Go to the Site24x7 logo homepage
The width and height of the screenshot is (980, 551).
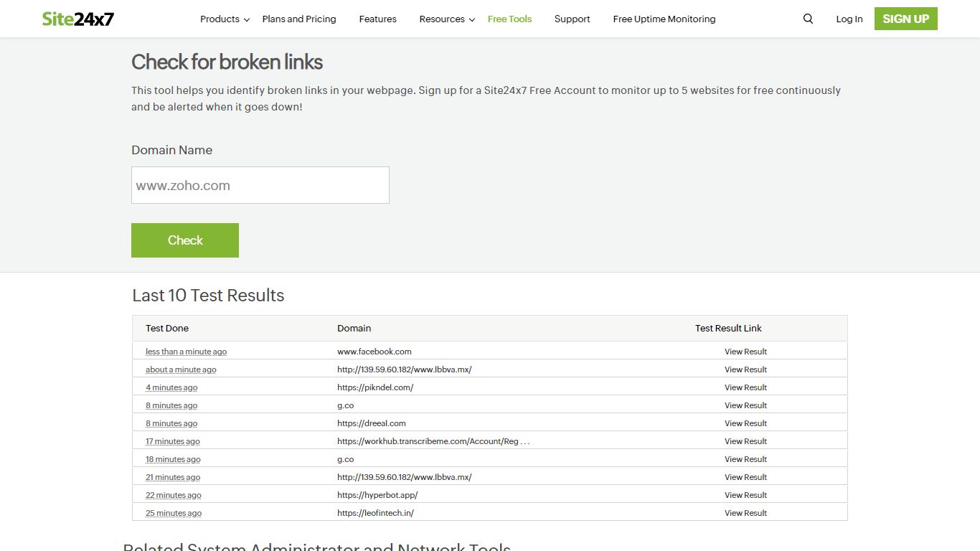tap(77, 19)
